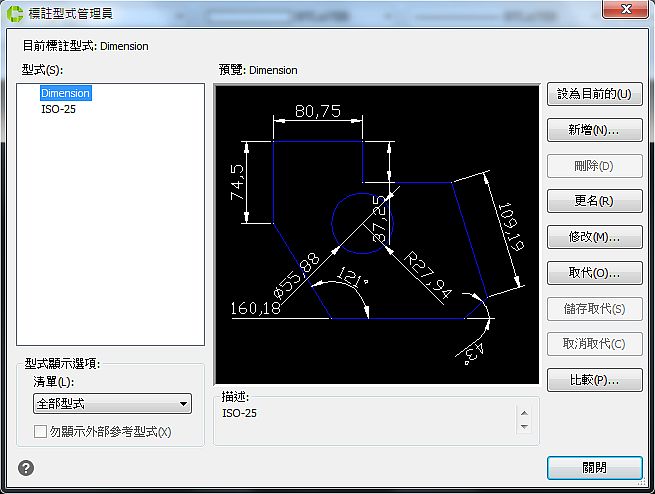Image resolution: width=655 pixels, height=494 pixels.
Task: Click description scroll down arrow
Action: [x=524, y=427]
